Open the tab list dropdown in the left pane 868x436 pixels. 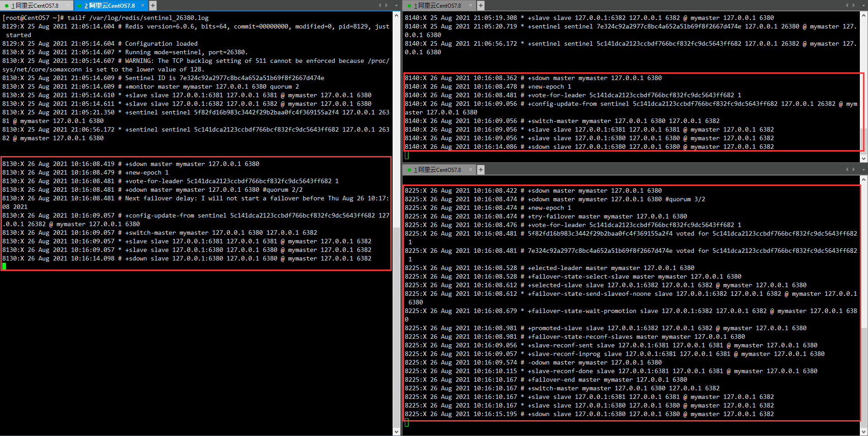click(x=396, y=5)
